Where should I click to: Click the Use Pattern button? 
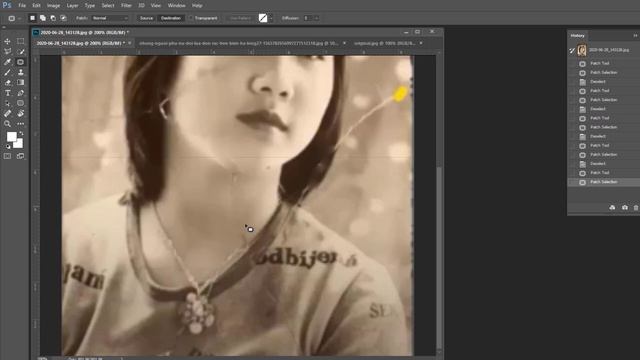coord(240,18)
